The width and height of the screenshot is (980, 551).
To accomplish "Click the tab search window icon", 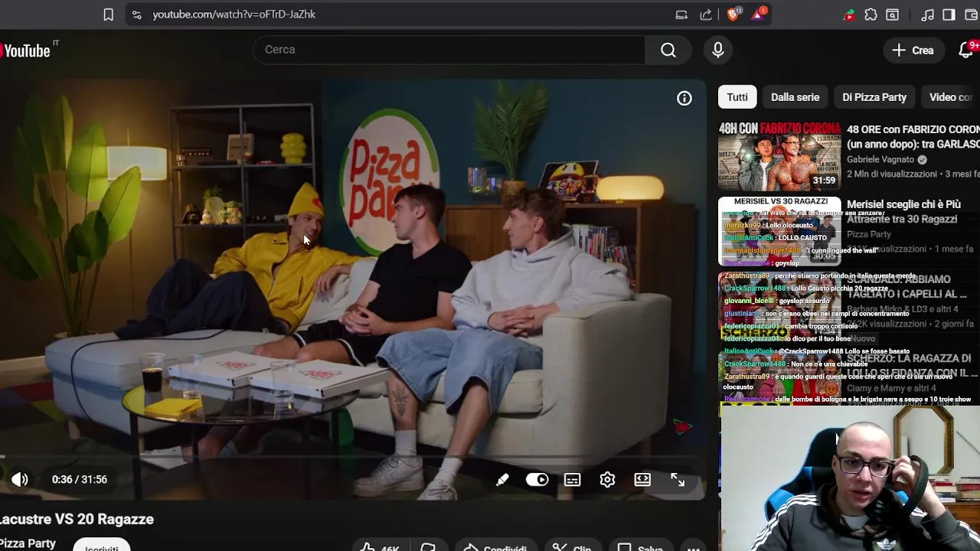I will click(892, 15).
